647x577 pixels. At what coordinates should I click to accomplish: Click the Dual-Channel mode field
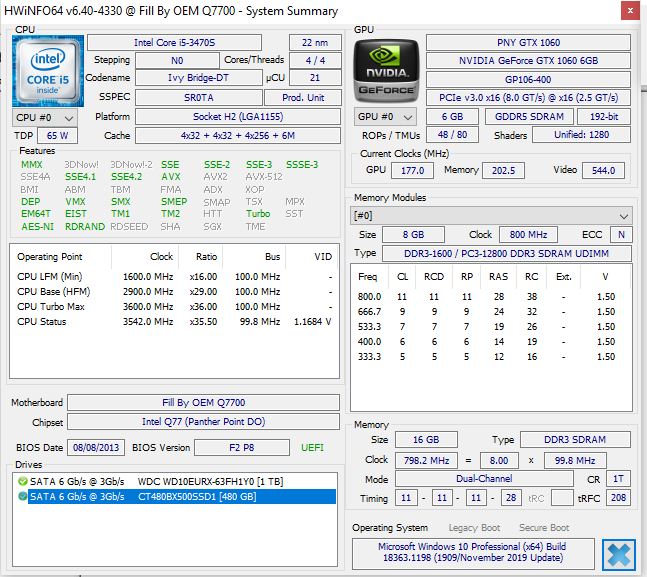484,478
